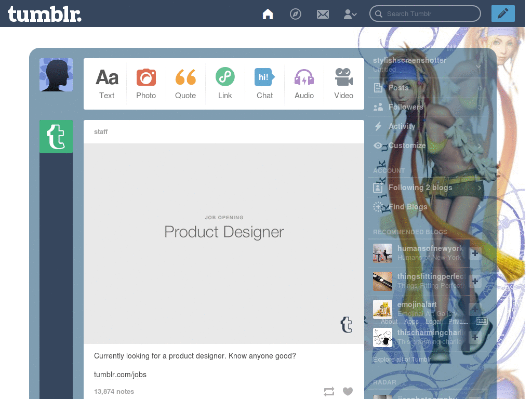The width and height of the screenshot is (532, 399).
Task: Click the Posts document icon
Action: click(378, 88)
